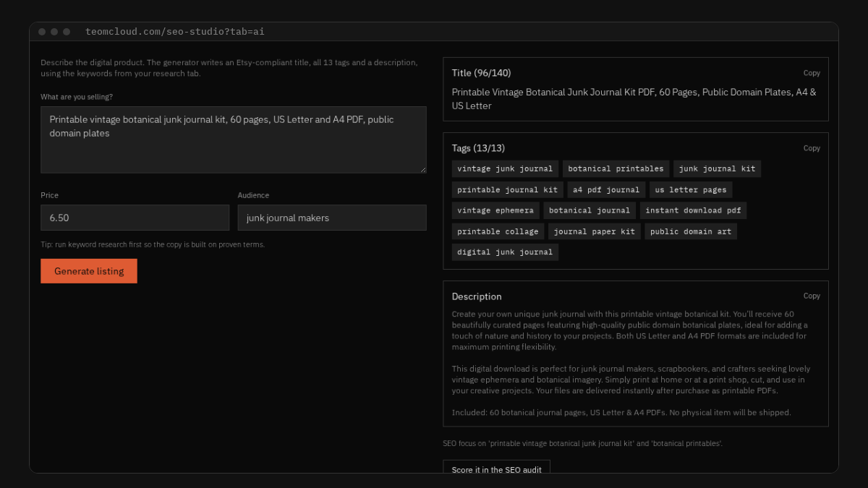The height and width of the screenshot is (488, 868).
Task: Click the Audience field junk journal makers
Action: click(332, 218)
